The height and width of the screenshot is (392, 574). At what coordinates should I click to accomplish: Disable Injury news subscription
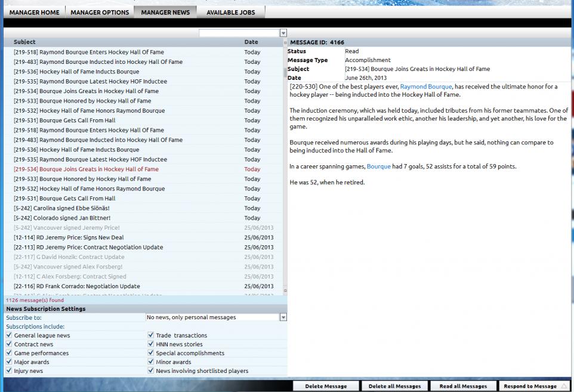pyautogui.click(x=9, y=371)
